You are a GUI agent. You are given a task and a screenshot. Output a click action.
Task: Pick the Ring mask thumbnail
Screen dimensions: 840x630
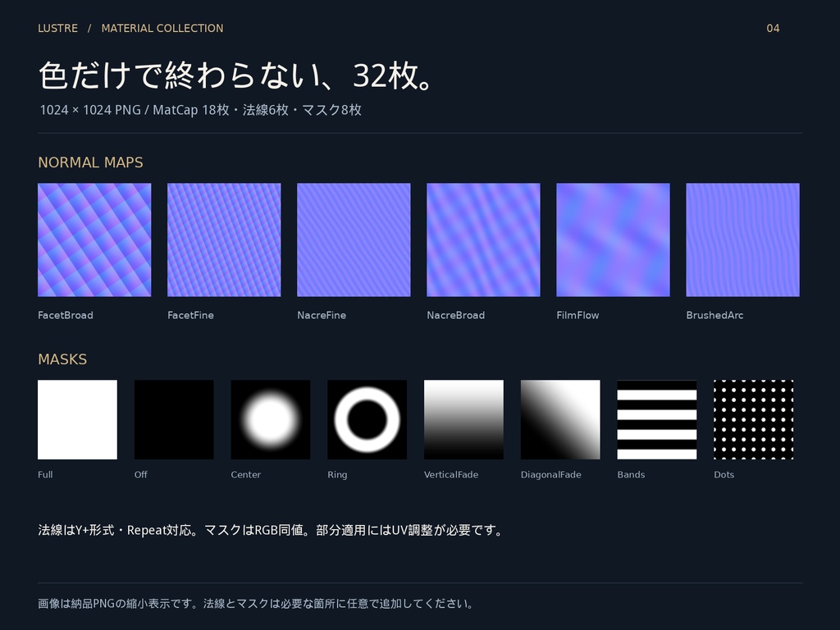point(367,419)
